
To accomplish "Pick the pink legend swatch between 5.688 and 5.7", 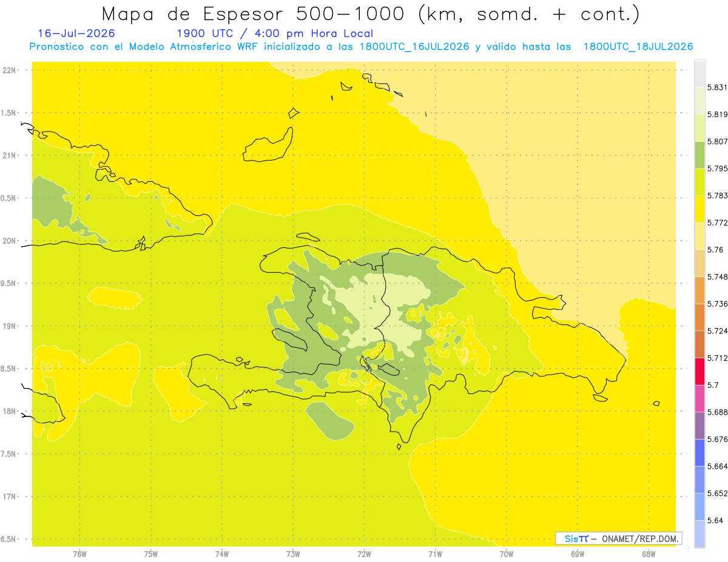I will pos(699,398).
